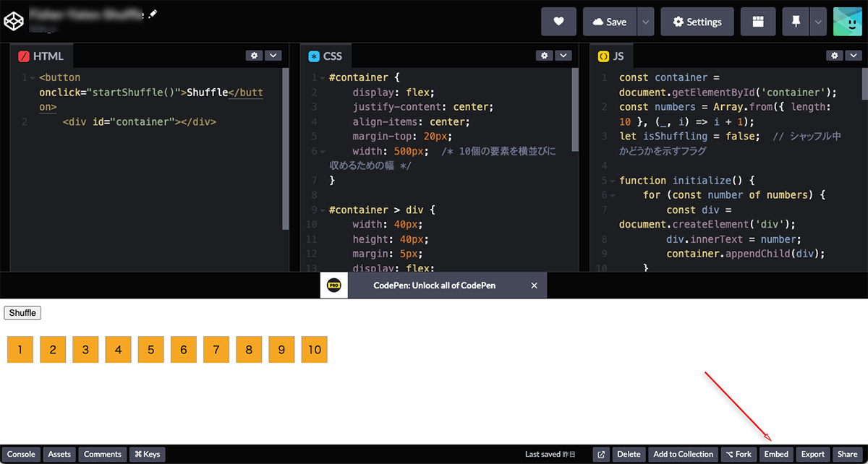This screenshot has width=868, height=464.
Task: Toggle the Comments panel
Action: point(102,454)
